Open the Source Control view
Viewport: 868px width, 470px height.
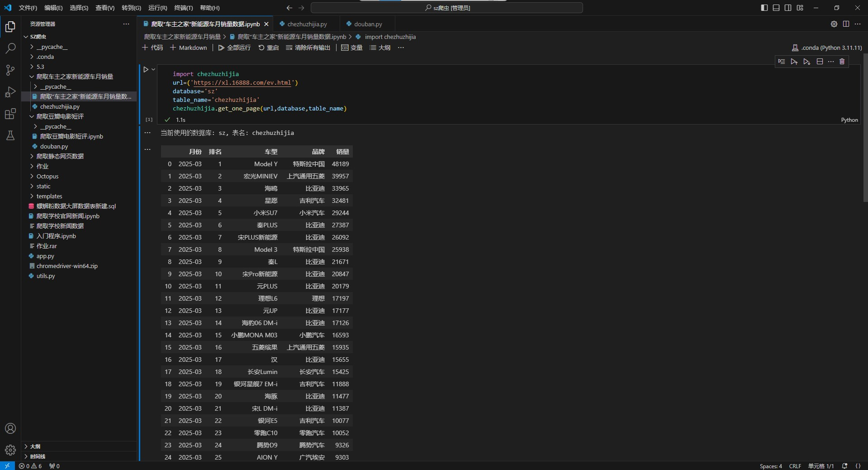pos(10,70)
